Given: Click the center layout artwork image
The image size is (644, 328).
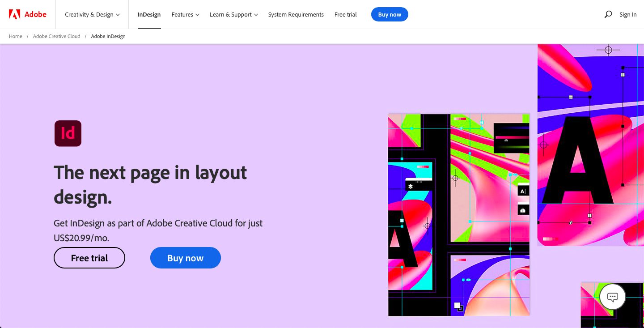Looking at the screenshot, I should (459, 215).
